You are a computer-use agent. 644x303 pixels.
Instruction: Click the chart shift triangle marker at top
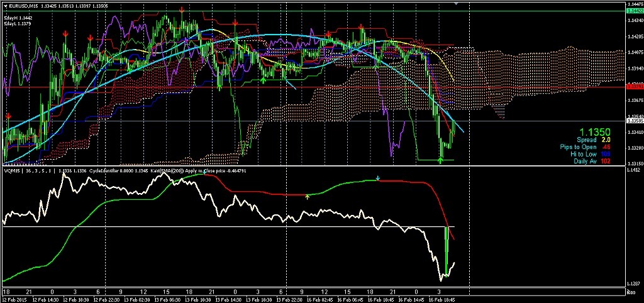point(455,3)
